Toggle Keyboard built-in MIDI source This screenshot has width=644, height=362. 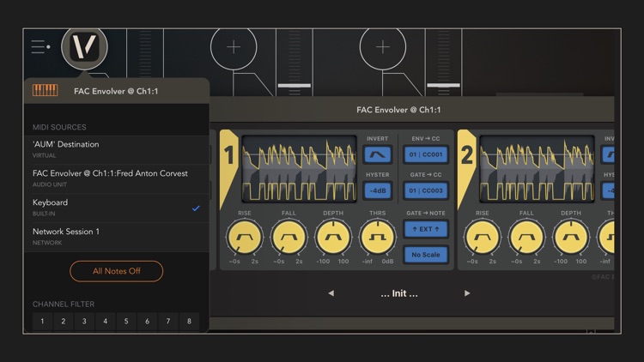(117, 208)
